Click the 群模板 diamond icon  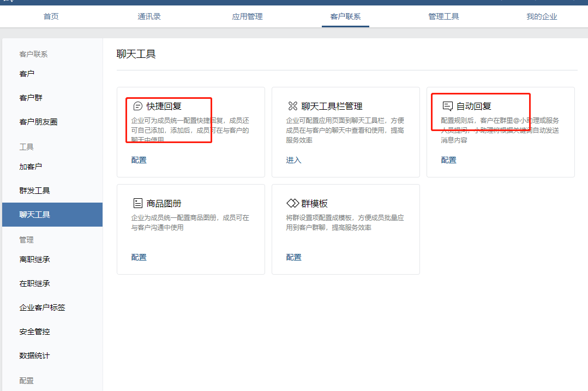pos(292,204)
